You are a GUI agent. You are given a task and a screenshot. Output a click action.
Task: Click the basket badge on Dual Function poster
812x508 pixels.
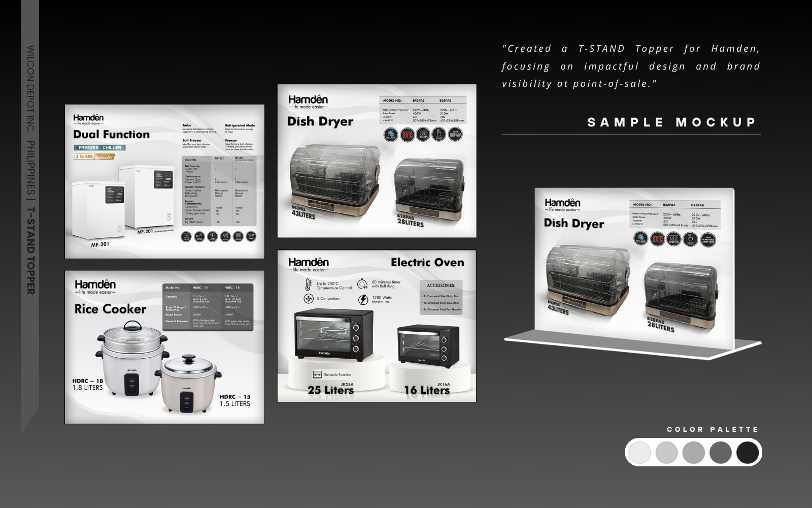(250, 236)
